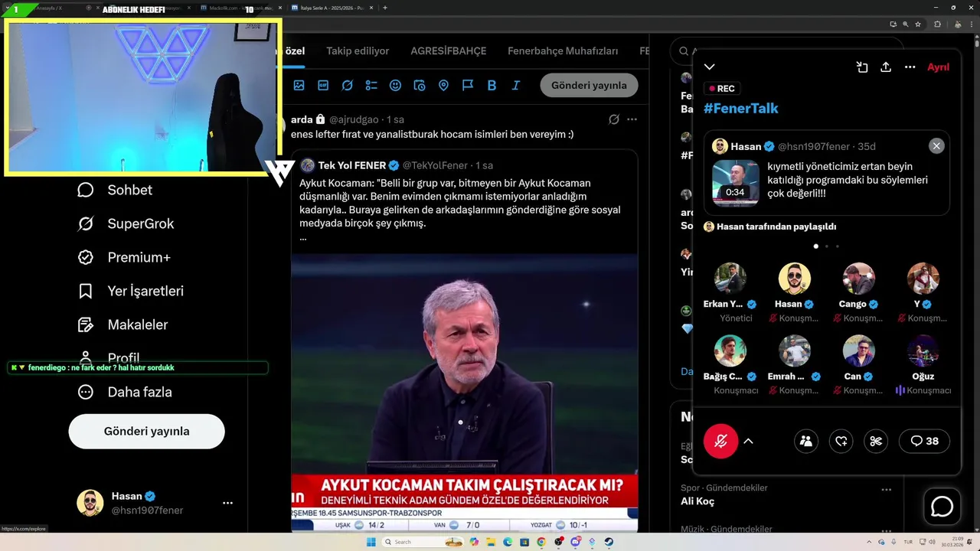Viewport: 980px width, 551px height.
Task: Open more options in the space header
Action: 910,67
